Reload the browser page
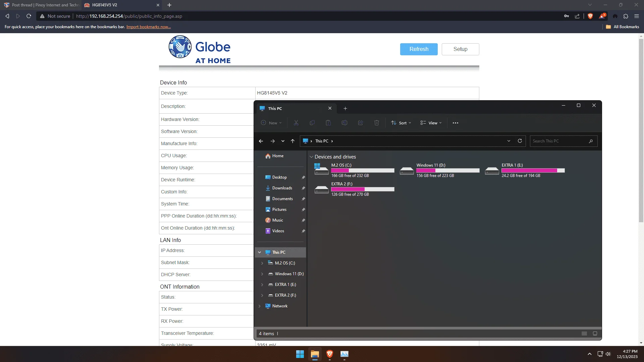The width and height of the screenshot is (644, 362). pyautogui.click(x=29, y=16)
